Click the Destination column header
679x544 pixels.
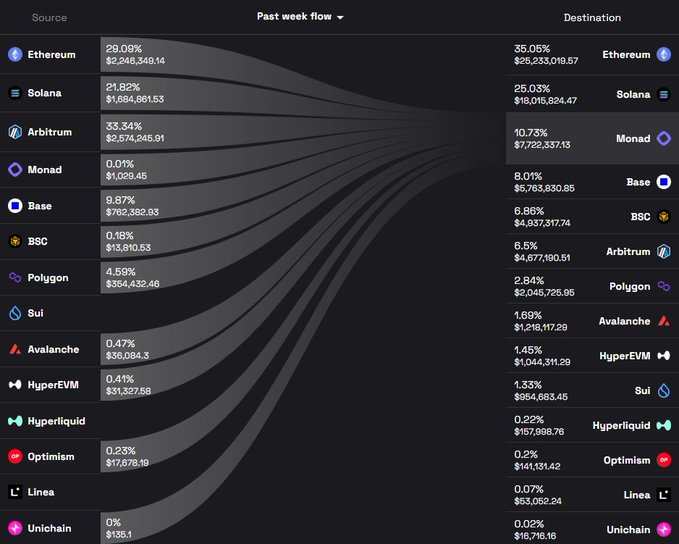592,17
